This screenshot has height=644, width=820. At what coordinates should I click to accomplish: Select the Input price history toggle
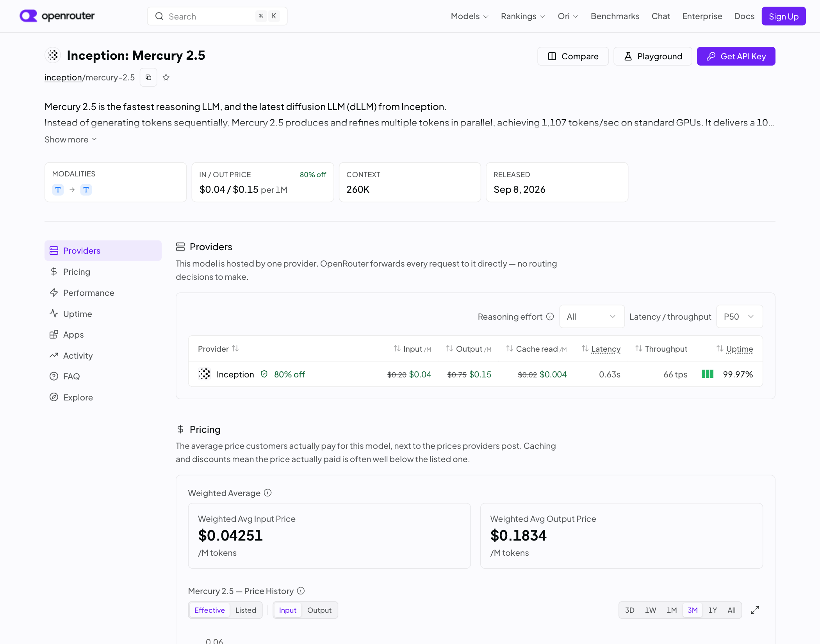(288, 610)
